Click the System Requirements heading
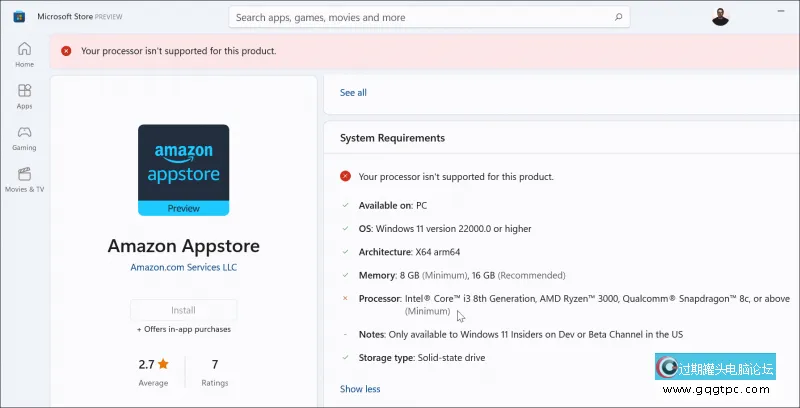Screen dimensions: 800x408 pos(392,138)
